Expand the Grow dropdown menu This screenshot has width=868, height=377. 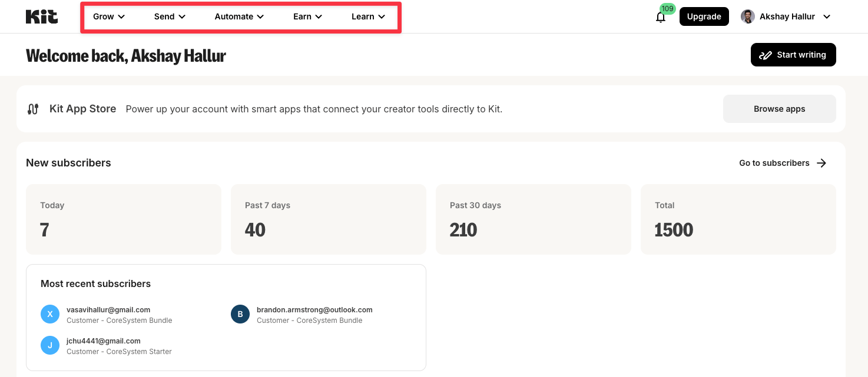coord(109,16)
